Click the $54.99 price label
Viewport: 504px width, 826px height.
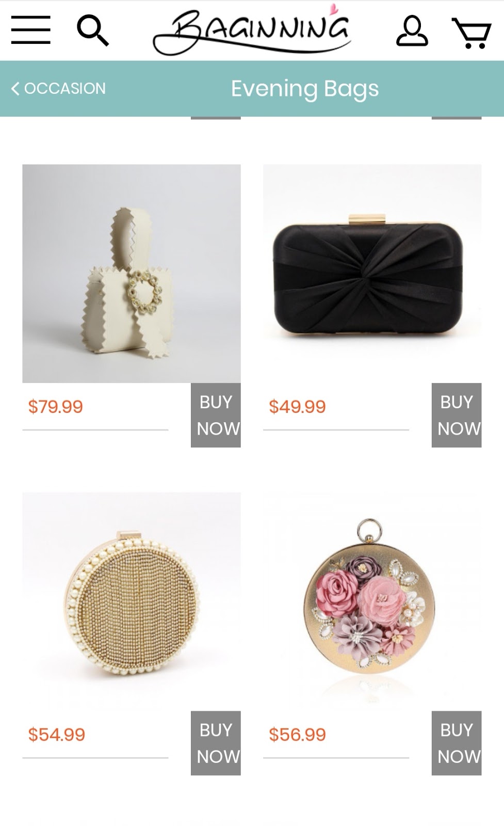tap(57, 734)
